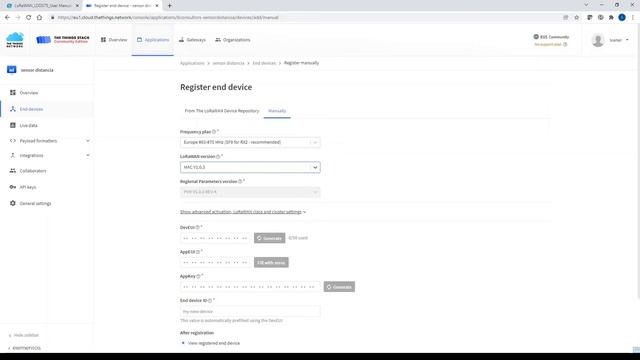The image size is (640, 360).
Task: Click the AppKey help icon
Action: (x=198, y=276)
